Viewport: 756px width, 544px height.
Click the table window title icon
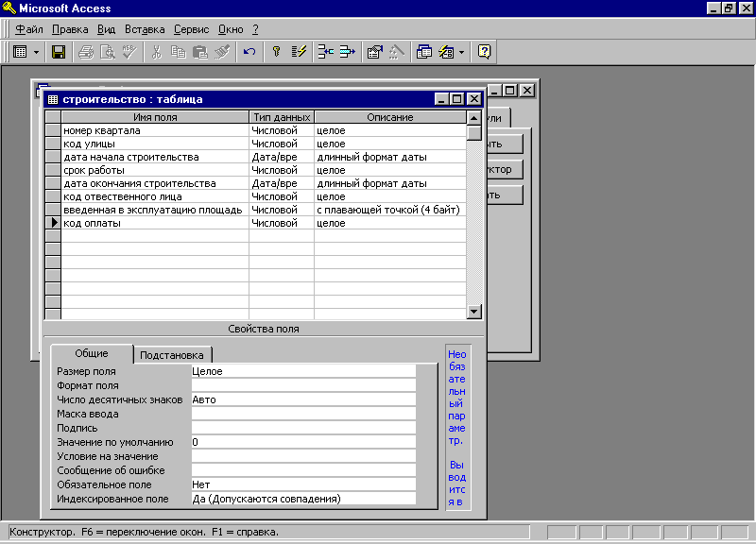[x=53, y=99]
